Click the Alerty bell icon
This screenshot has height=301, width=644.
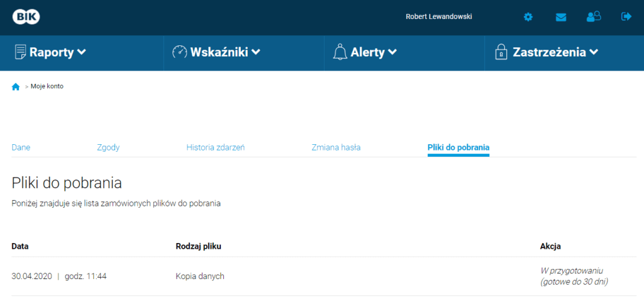coord(340,52)
